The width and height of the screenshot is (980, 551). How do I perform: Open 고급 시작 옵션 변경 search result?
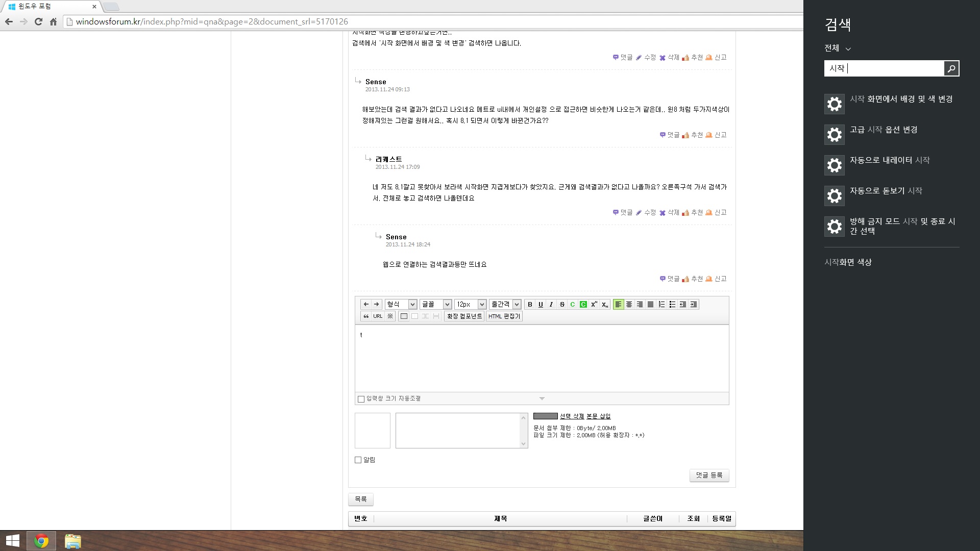pyautogui.click(x=892, y=135)
